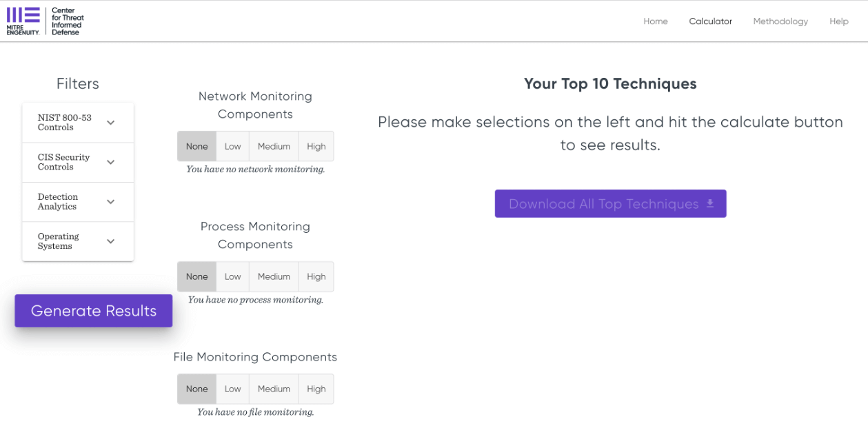This screenshot has width=868, height=428.
Task: Select Medium for Process Monitoring
Action: (x=274, y=276)
